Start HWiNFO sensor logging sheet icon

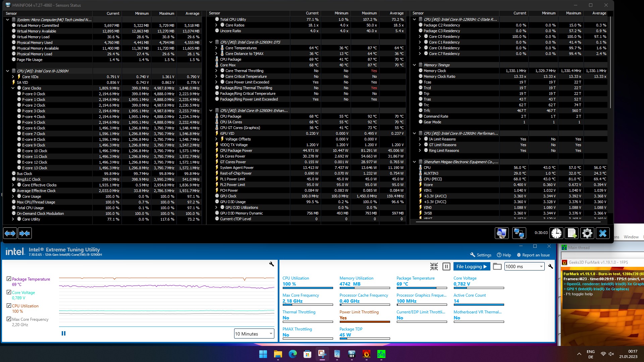pos(572,233)
